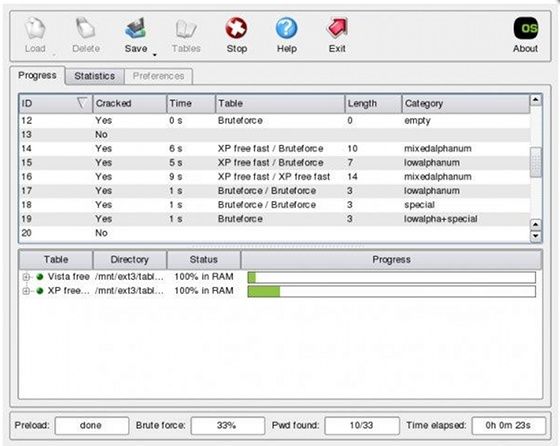This screenshot has width=560, height=446.
Task: Exit using the red arrow icon
Action: pos(337,28)
